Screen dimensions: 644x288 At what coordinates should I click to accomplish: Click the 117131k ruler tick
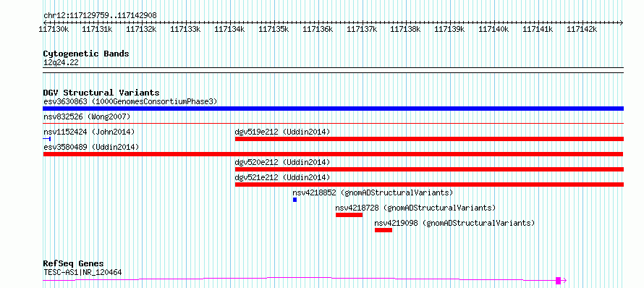(x=98, y=29)
